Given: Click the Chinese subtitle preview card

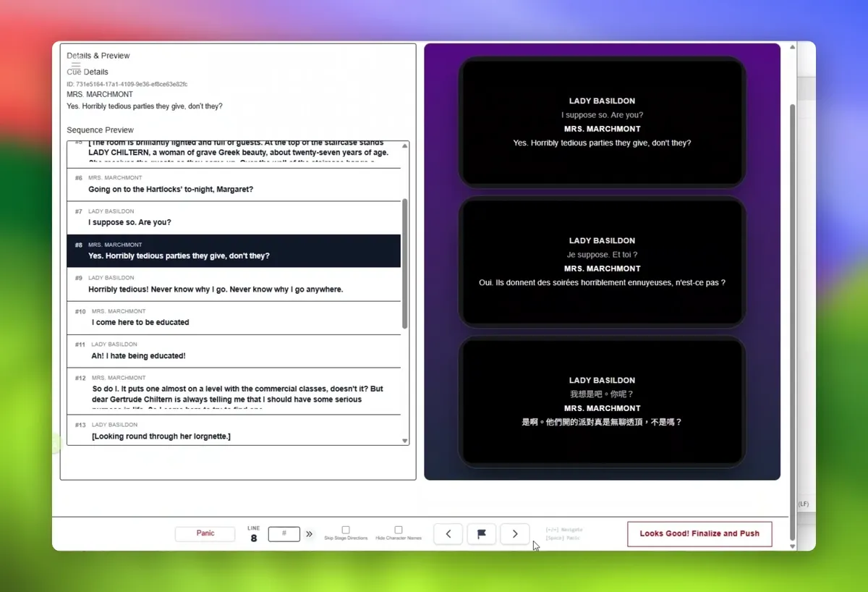Looking at the screenshot, I should (x=602, y=401).
